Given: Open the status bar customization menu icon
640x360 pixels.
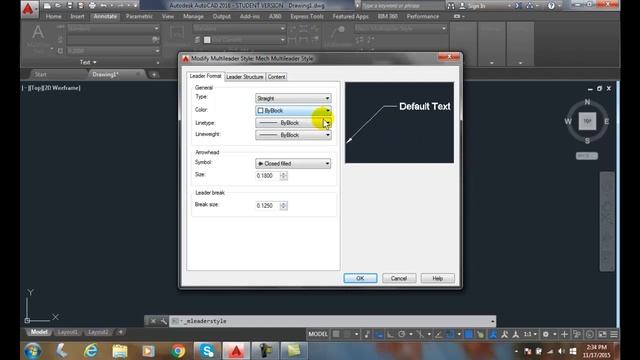Looking at the screenshot, I should point(614,334).
